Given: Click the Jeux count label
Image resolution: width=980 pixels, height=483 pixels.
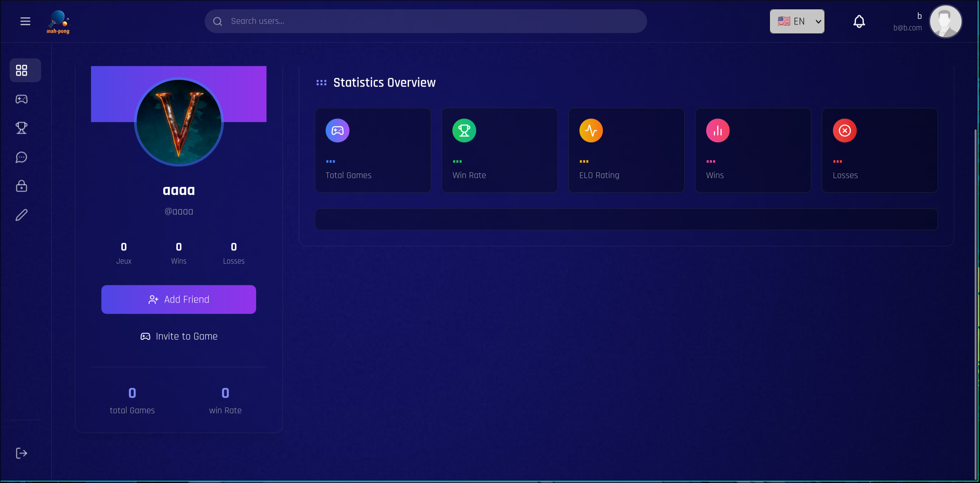Looking at the screenshot, I should pos(124,261).
